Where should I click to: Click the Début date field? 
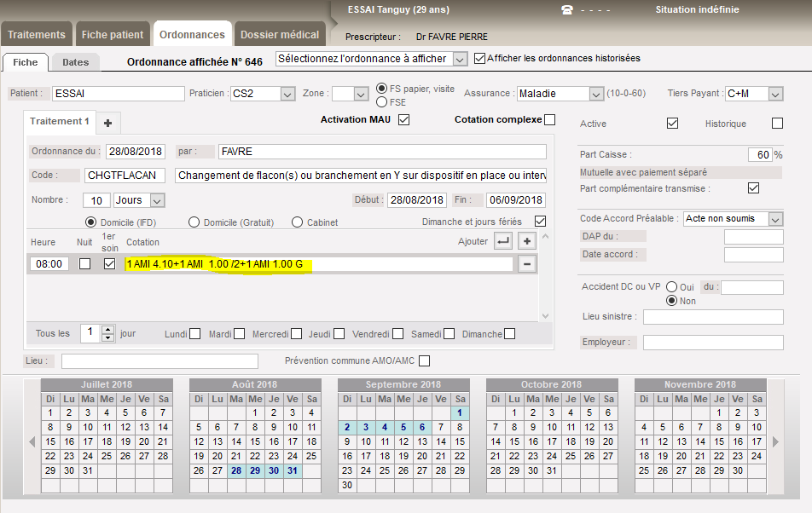point(417,200)
